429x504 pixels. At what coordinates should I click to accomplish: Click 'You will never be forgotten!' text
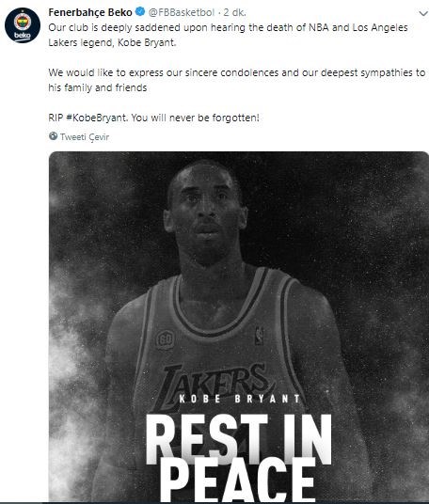(x=195, y=118)
